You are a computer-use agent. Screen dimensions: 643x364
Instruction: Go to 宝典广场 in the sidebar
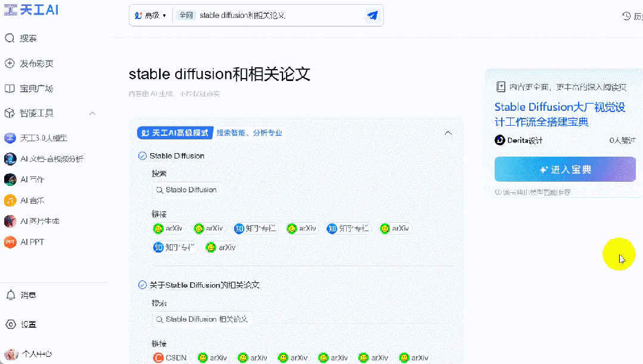click(29, 88)
